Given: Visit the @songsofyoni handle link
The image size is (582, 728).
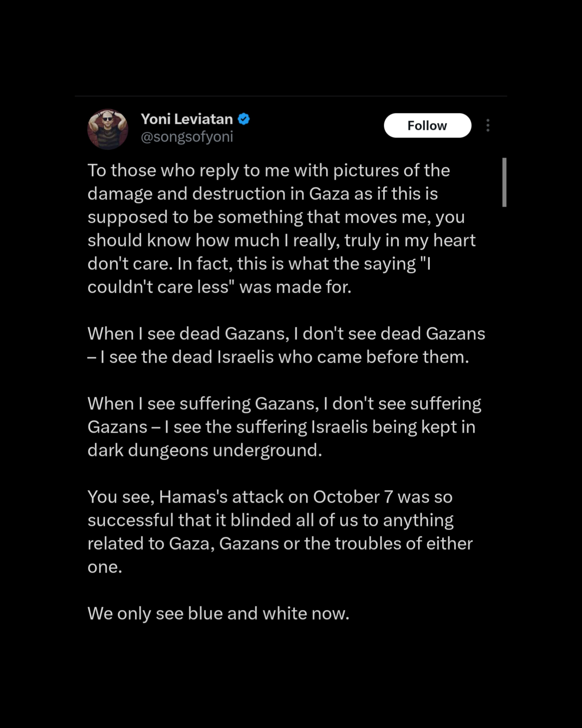Looking at the screenshot, I should tap(187, 137).
